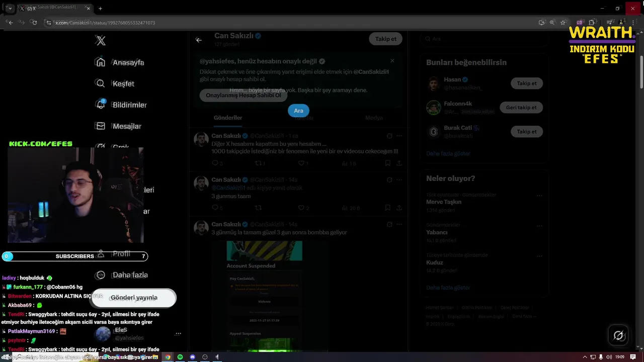Image resolution: width=644 pixels, height=362 pixels.
Task: Click first Daha fazla göster under suggestions
Action: tap(448, 153)
